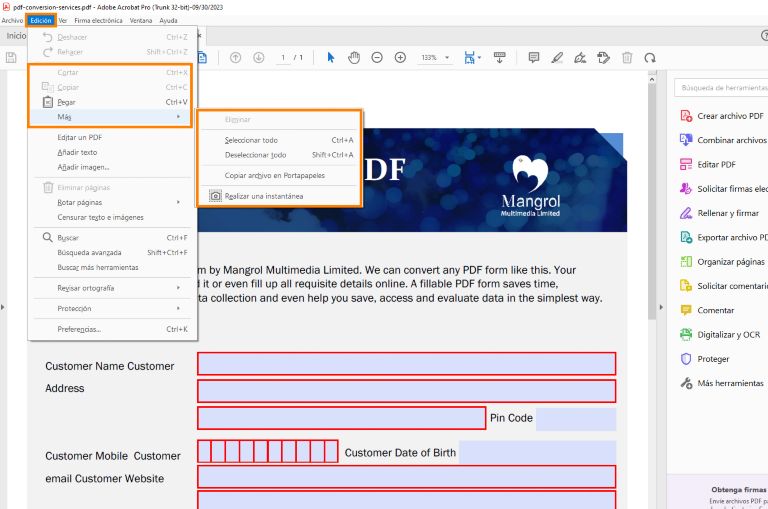
Task: Click the page number input field
Action: [x=283, y=58]
